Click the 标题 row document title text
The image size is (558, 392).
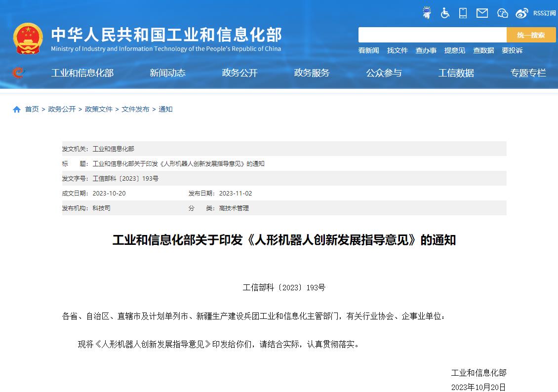tap(178, 163)
